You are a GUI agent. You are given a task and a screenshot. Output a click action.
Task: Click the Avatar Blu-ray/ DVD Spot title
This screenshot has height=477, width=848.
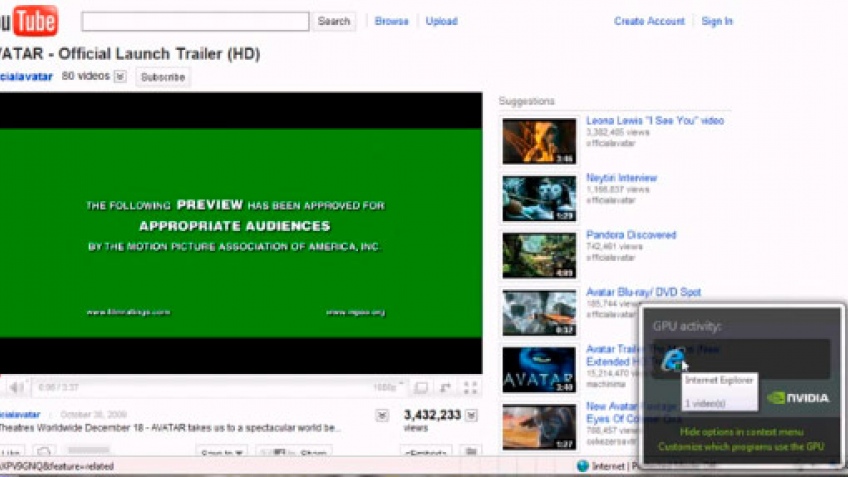point(644,292)
